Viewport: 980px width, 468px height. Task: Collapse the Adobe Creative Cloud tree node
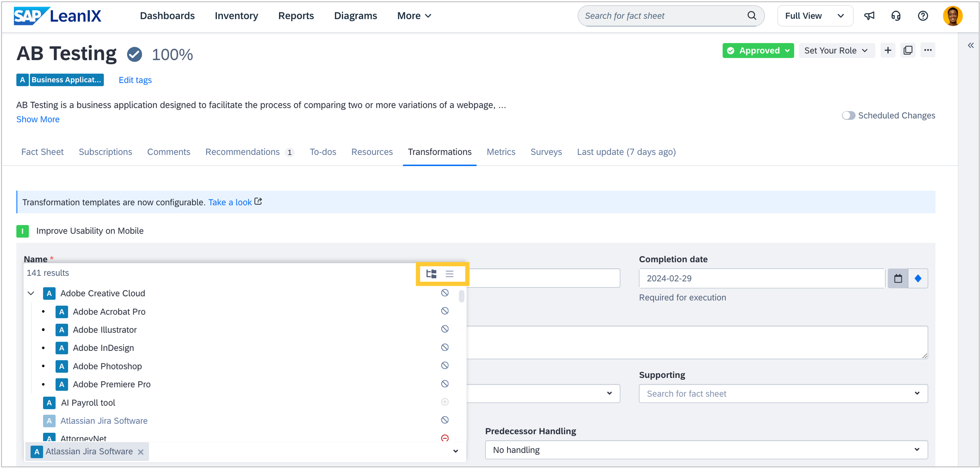[x=31, y=293]
